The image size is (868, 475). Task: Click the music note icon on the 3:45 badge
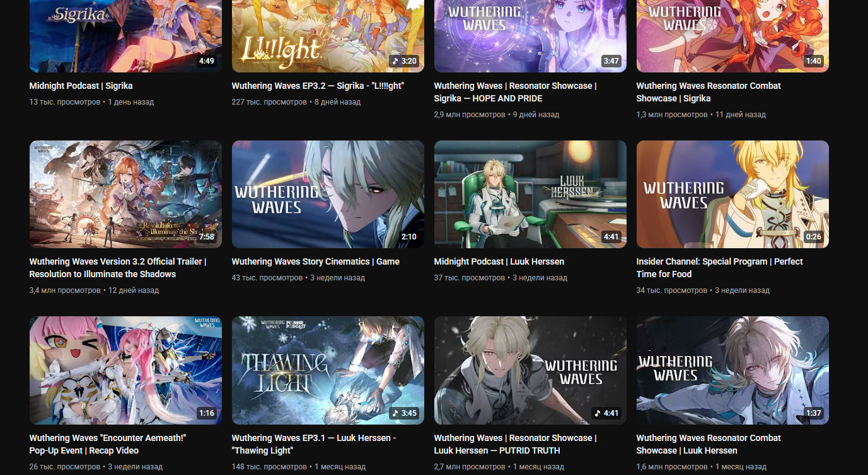tap(395, 413)
